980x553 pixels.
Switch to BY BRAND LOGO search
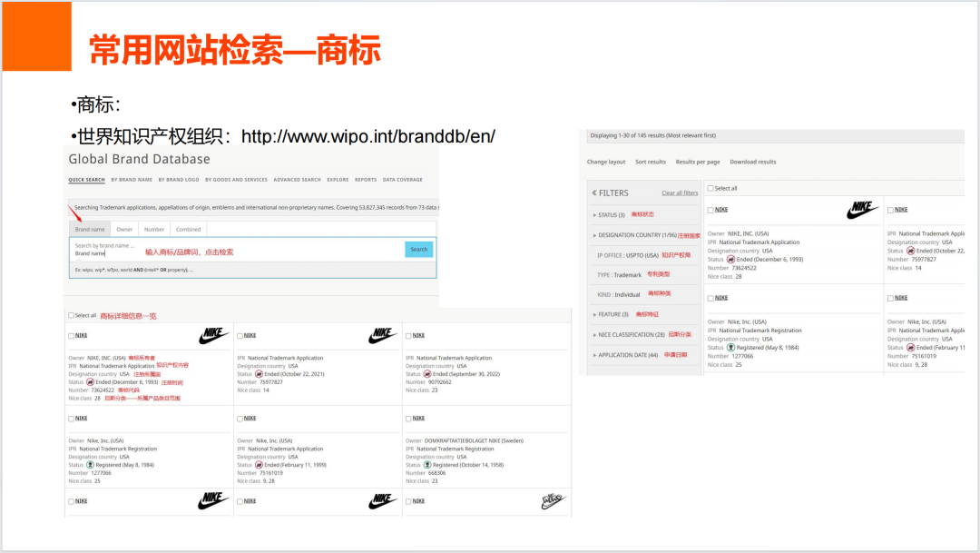pos(179,180)
